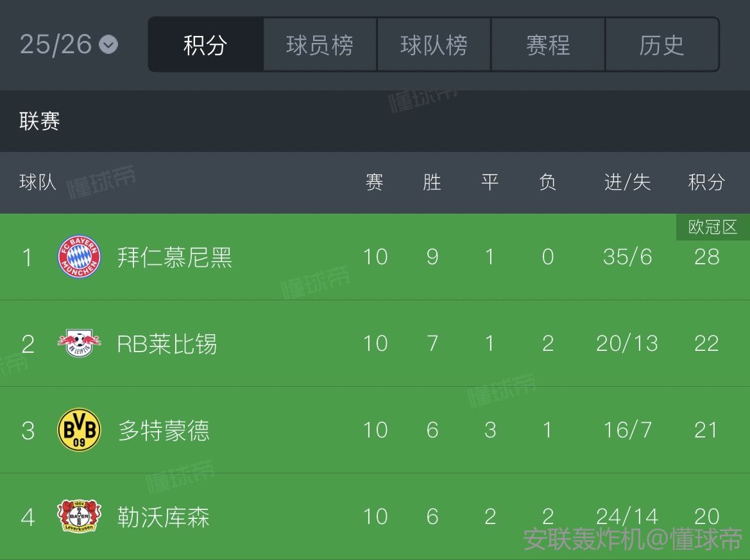Image resolution: width=750 pixels, height=560 pixels.
Task: Switch to the 积分 standings tab
Action: point(205,45)
